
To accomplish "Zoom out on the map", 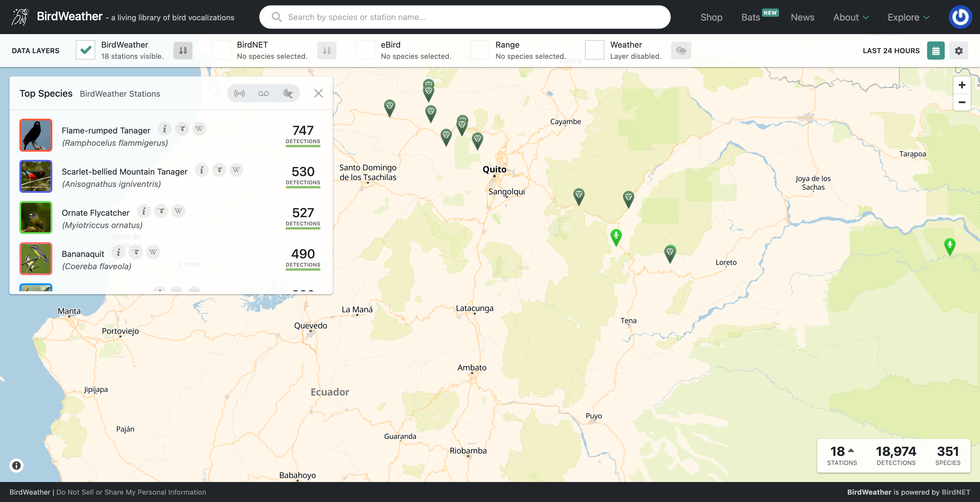I will [962, 102].
